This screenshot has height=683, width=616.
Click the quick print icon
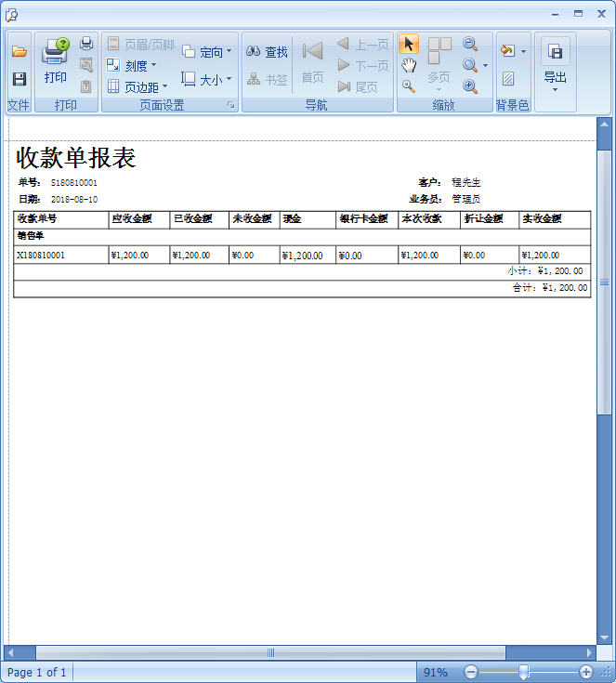[86, 44]
